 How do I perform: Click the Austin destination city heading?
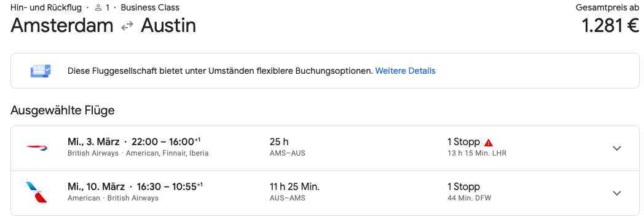[x=168, y=25]
